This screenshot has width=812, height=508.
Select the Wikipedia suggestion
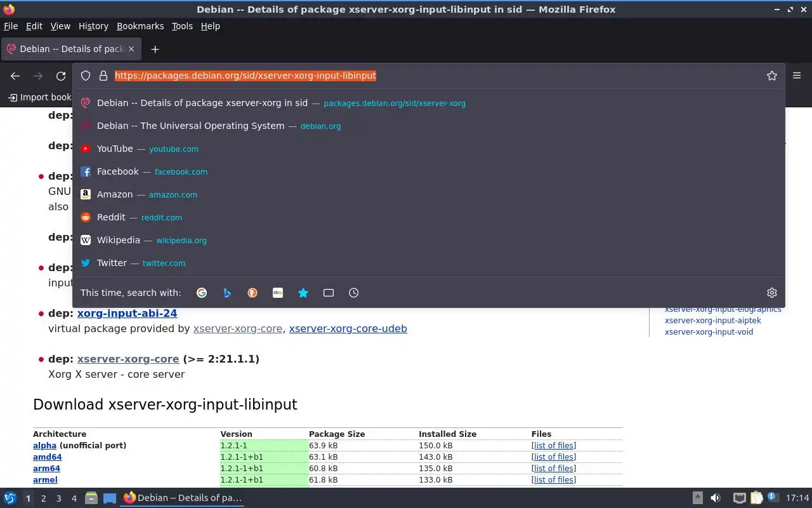coord(429,240)
